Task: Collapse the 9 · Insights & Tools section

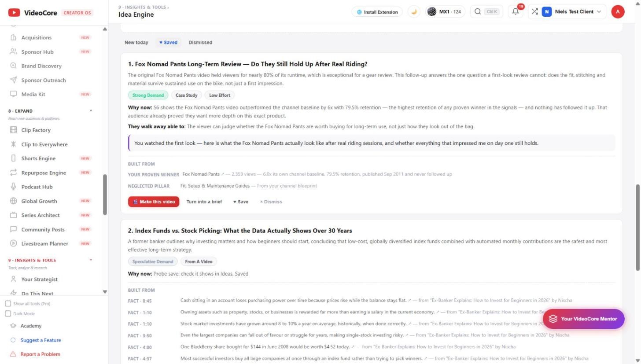Action: click(91, 260)
